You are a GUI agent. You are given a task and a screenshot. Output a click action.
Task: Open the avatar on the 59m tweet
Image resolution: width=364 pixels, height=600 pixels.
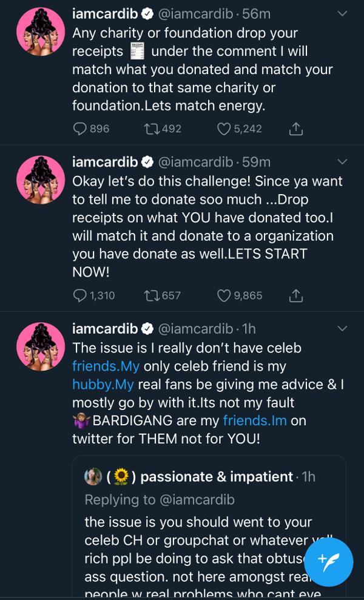pyautogui.click(x=41, y=180)
